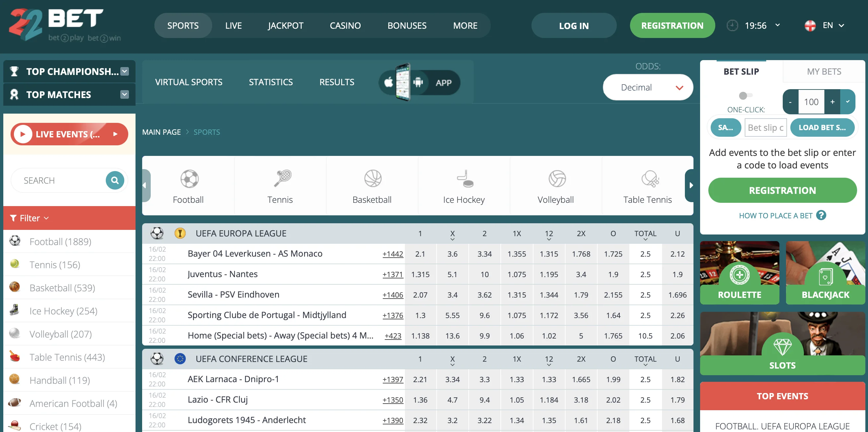Expand the Conference League X column chevron
The width and height of the screenshot is (868, 432).
[452, 365]
